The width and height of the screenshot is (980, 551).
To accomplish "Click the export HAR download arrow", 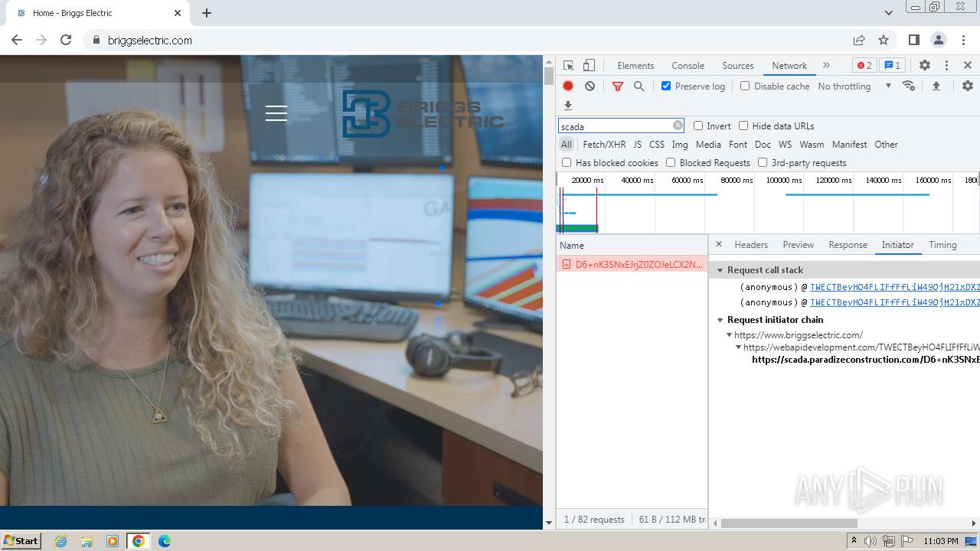I will tap(568, 106).
